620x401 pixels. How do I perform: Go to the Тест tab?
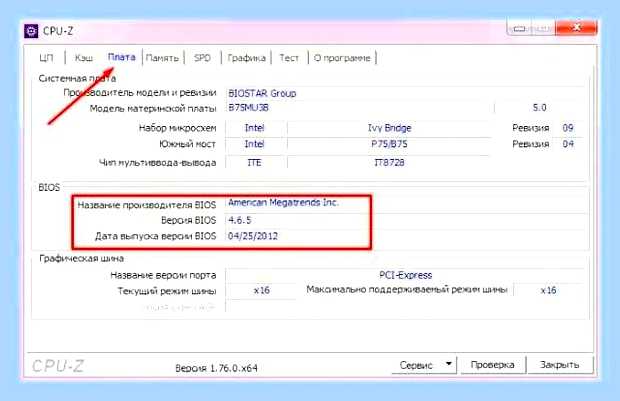point(289,58)
